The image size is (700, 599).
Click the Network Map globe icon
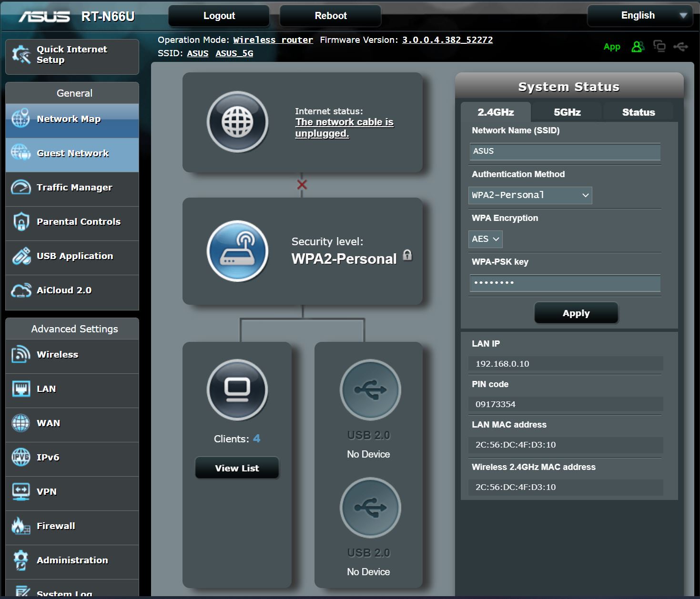[x=21, y=119]
